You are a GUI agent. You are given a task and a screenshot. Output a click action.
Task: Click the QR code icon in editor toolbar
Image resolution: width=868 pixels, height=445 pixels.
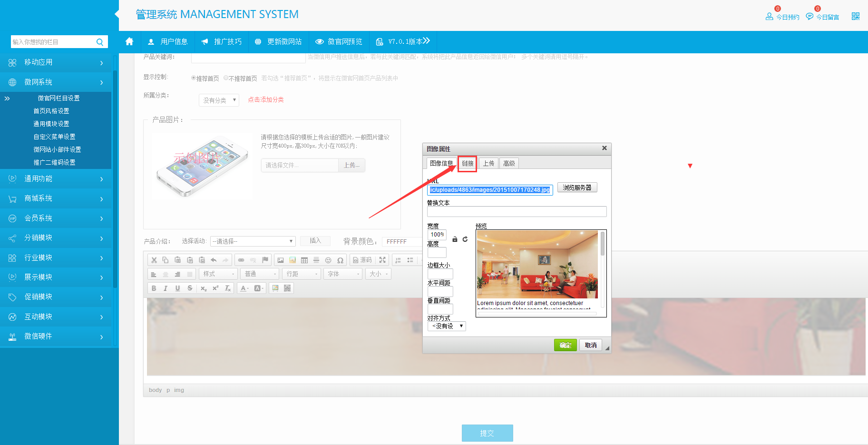tap(287, 288)
